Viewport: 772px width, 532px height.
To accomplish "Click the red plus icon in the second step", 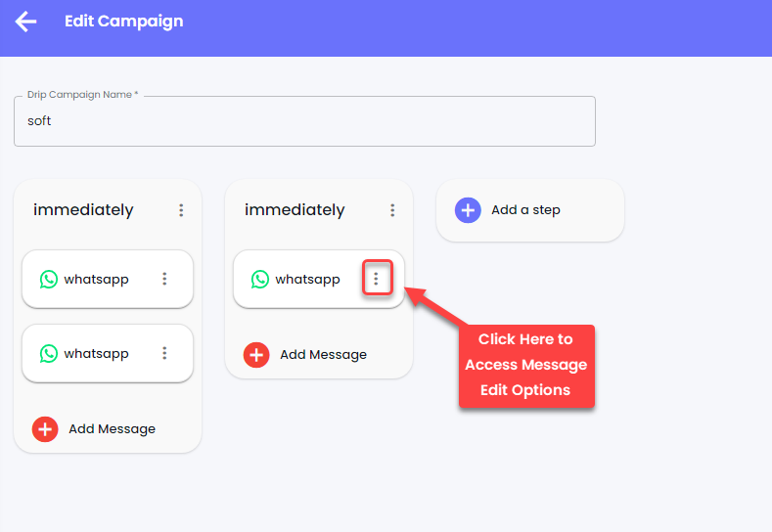I will [x=256, y=355].
